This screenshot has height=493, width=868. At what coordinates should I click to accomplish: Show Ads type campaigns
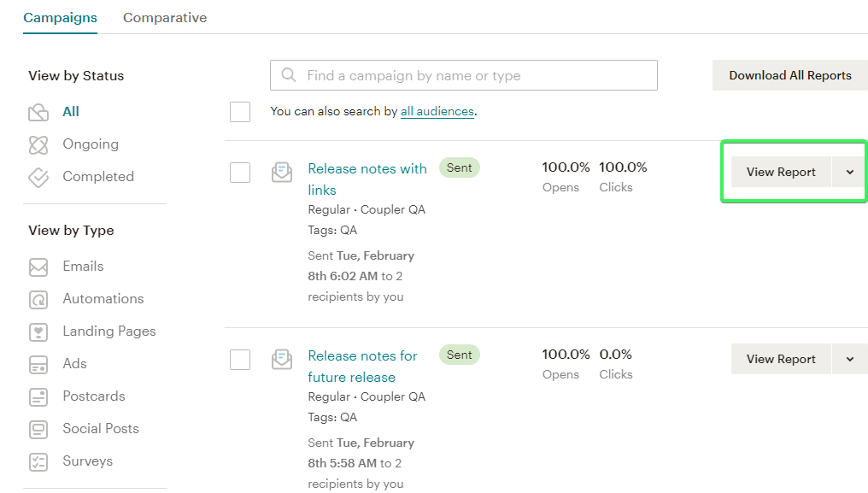[x=74, y=363]
